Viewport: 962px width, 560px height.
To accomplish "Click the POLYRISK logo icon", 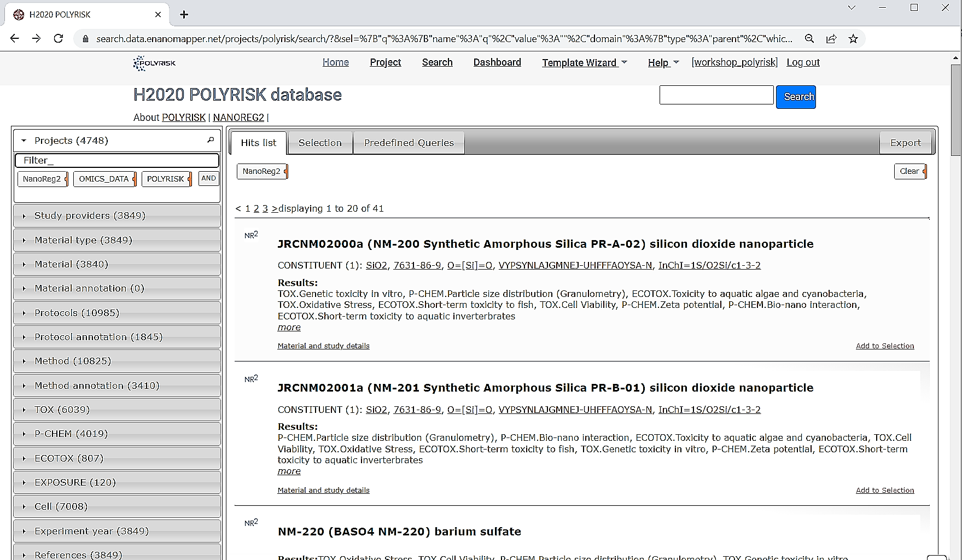I will [x=154, y=63].
